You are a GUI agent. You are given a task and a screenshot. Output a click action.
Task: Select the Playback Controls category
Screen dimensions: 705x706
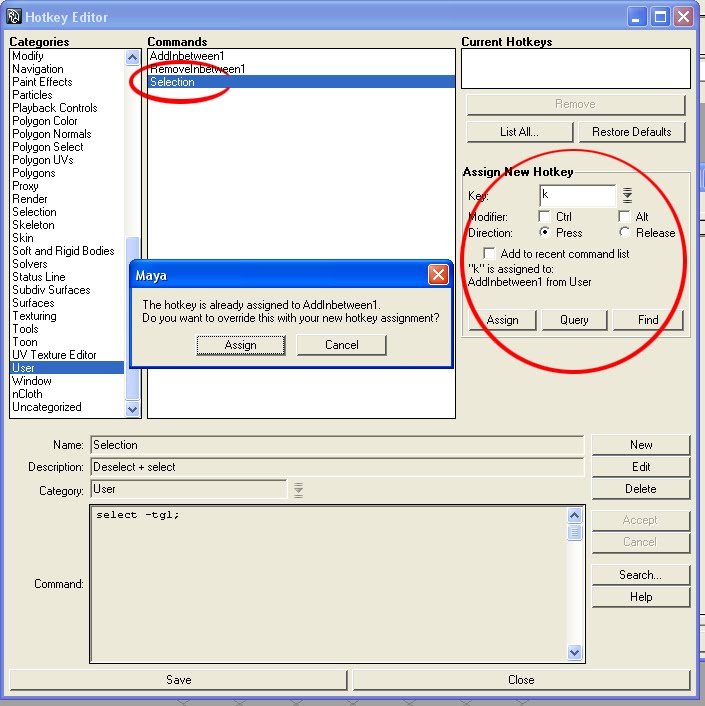(67, 108)
